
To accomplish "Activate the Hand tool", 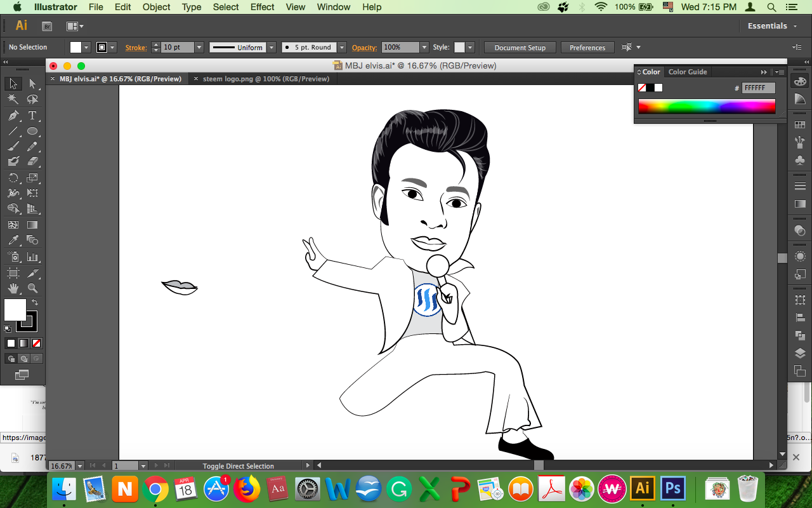I will point(13,289).
